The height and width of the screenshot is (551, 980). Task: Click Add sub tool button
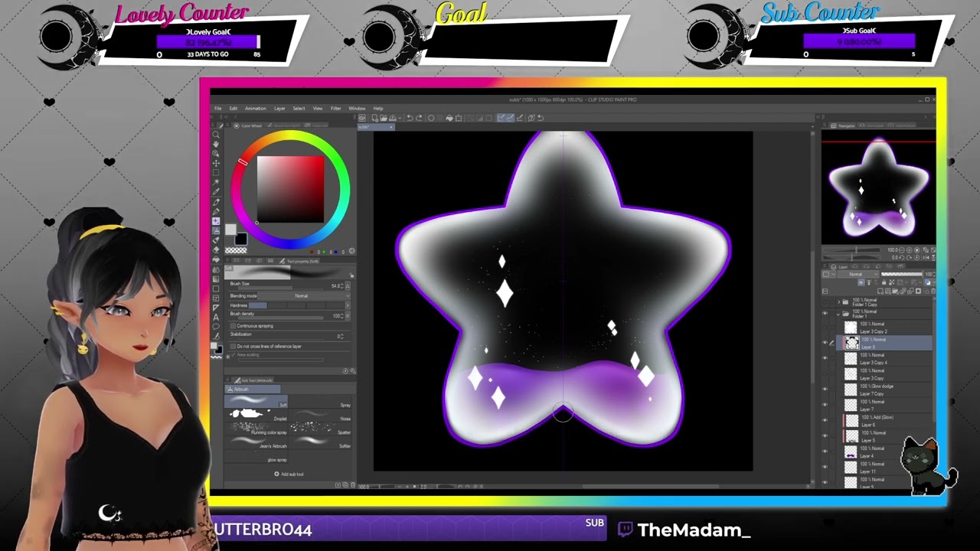pos(289,474)
